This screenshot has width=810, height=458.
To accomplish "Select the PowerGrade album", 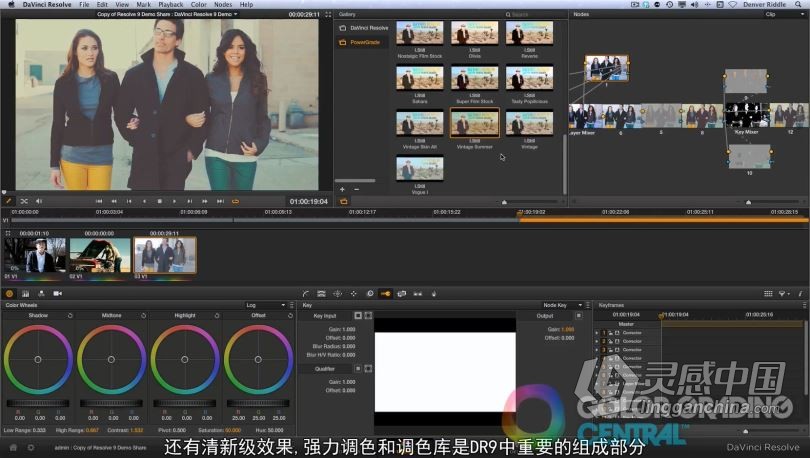I will [360, 42].
